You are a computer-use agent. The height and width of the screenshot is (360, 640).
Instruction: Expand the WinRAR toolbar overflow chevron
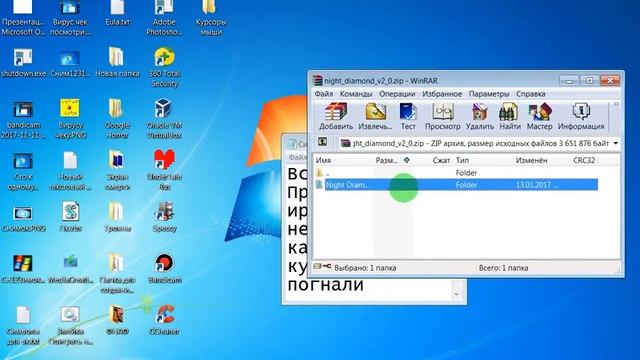pos(616,104)
